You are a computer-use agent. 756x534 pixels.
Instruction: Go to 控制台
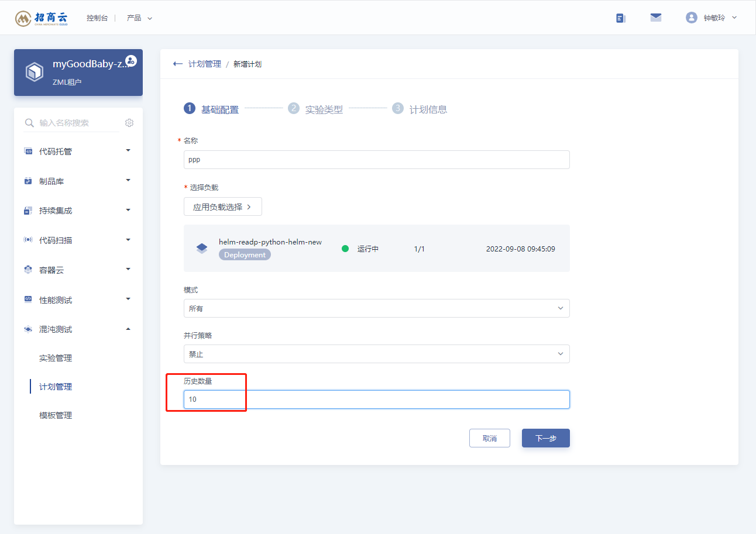(97, 18)
